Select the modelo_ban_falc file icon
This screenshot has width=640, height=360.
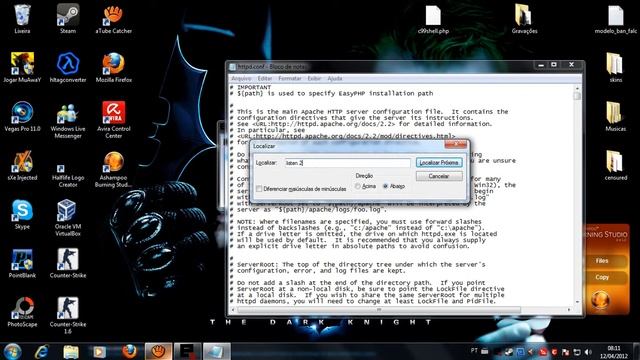coord(616,19)
